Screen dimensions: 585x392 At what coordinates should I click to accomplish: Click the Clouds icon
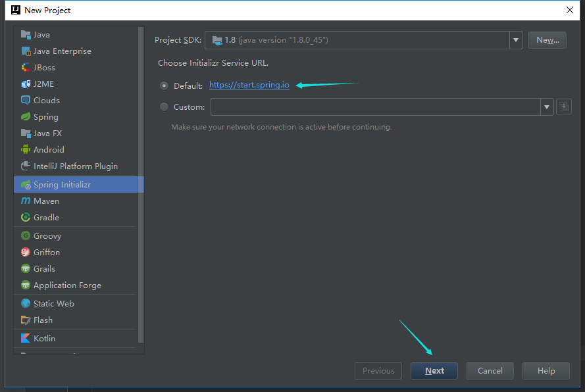point(26,101)
